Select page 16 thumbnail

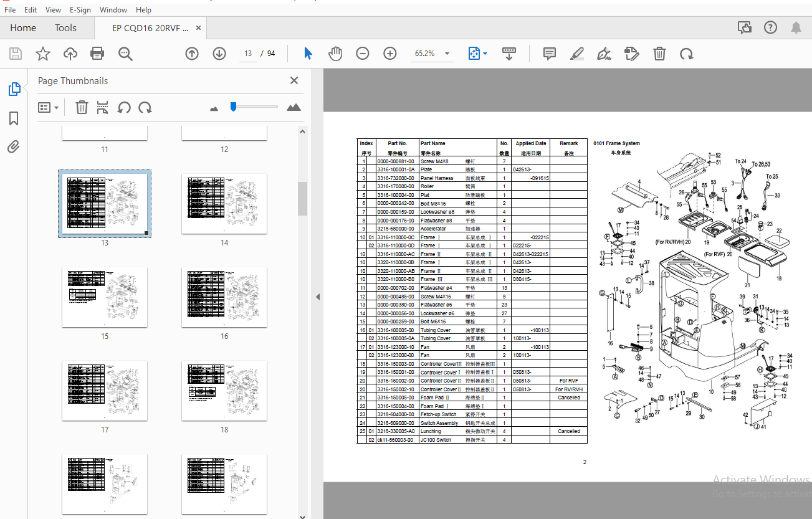tap(224, 298)
